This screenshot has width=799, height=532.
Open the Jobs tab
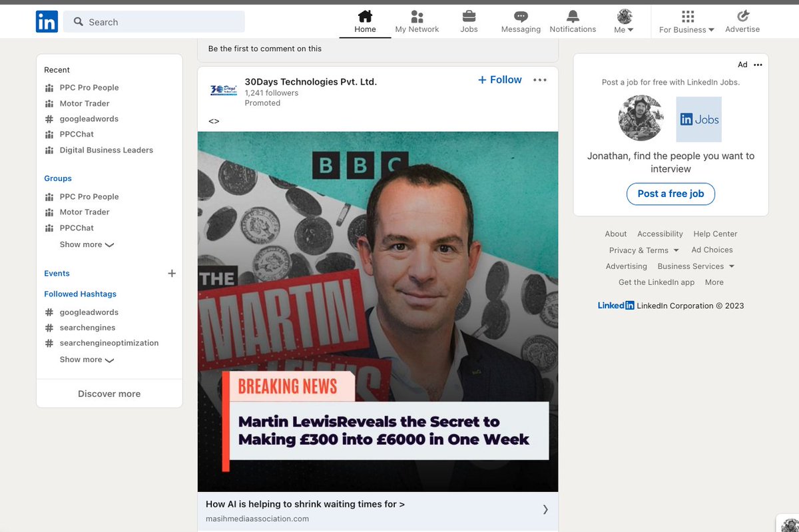pos(469,22)
